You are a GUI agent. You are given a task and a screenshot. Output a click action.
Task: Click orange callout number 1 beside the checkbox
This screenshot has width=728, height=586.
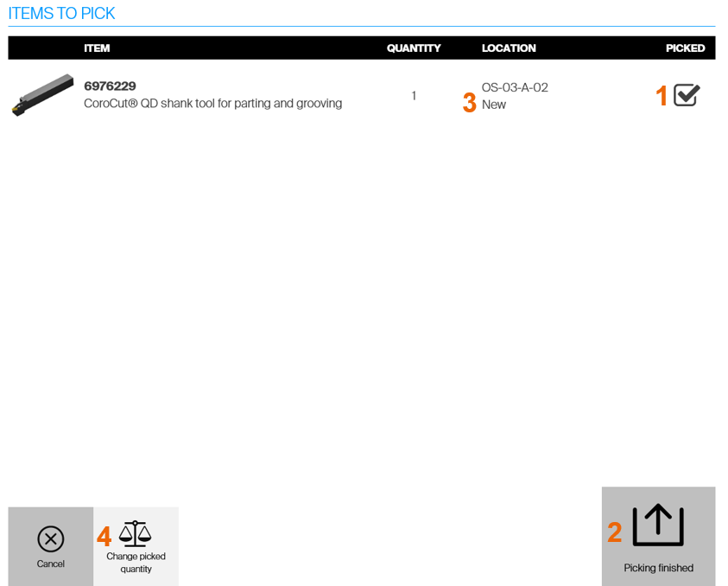click(x=662, y=96)
